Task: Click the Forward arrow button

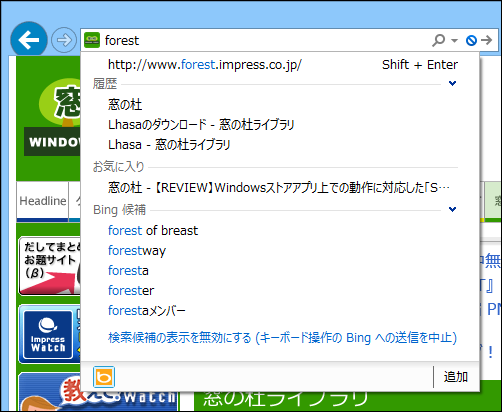Action: click(x=64, y=40)
